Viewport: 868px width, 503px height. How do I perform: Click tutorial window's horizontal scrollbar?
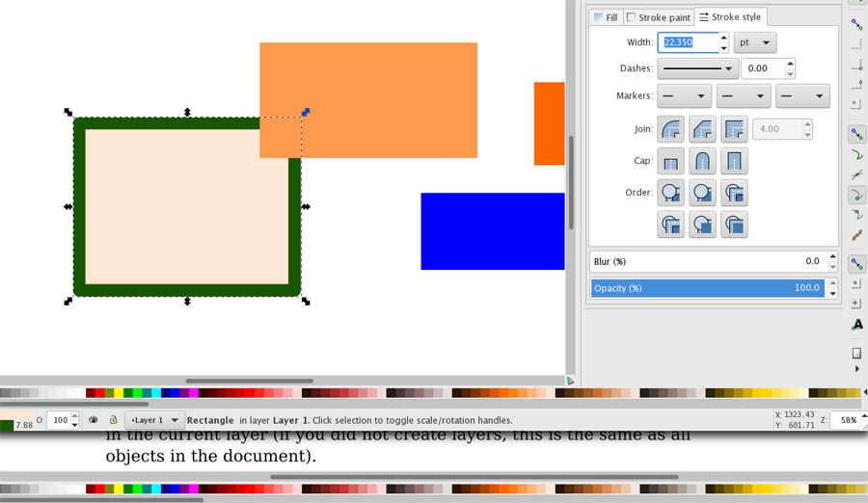click(474, 476)
